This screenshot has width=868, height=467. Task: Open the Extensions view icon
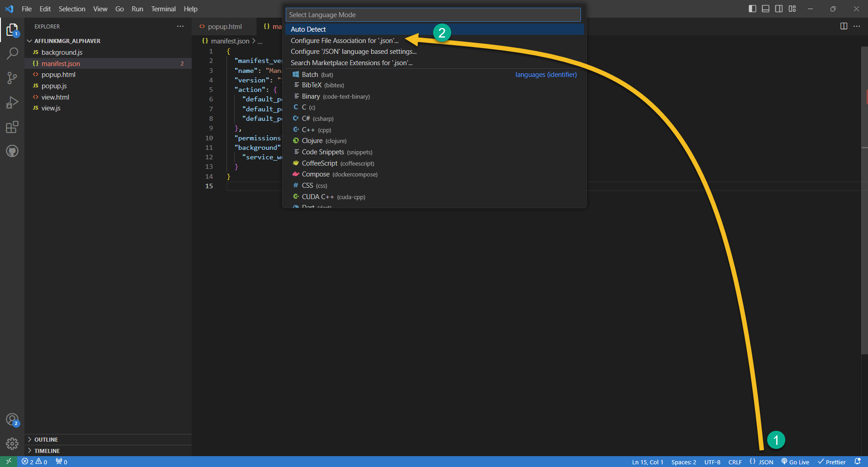[12, 127]
